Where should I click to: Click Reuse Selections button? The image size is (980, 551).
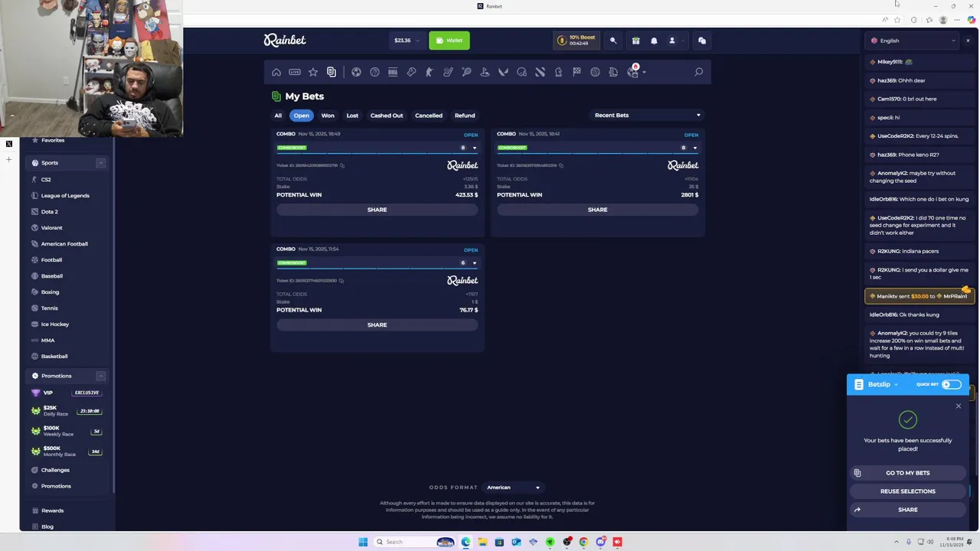[908, 491]
